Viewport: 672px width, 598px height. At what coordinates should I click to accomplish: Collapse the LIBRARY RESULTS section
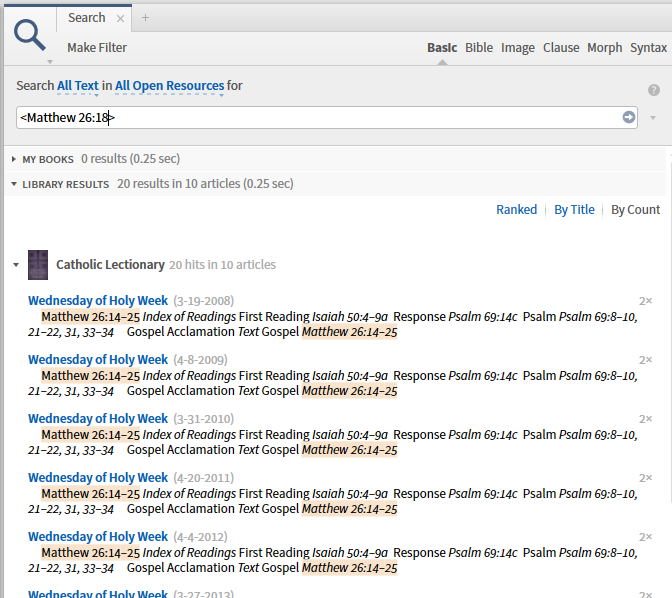pos(14,184)
